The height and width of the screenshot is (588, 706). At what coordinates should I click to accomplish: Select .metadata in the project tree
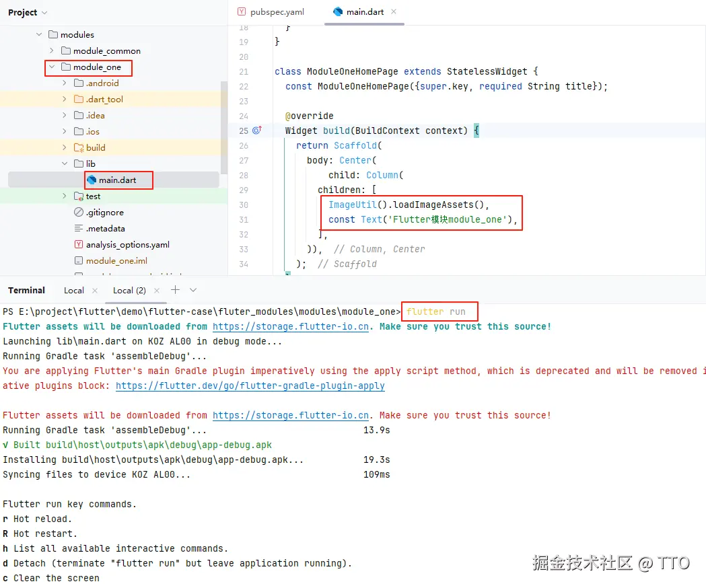106,229
